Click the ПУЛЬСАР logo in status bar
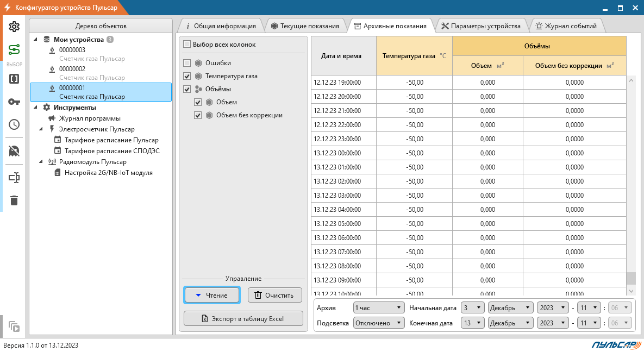This screenshot has height=352, width=644. pyautogui.click(x=615, y=345)
